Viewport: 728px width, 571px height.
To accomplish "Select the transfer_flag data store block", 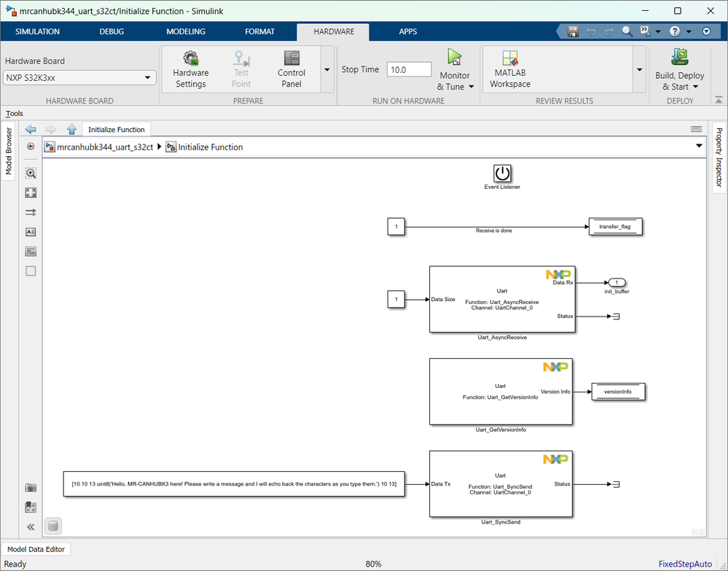I will click(x=615, y=227).
